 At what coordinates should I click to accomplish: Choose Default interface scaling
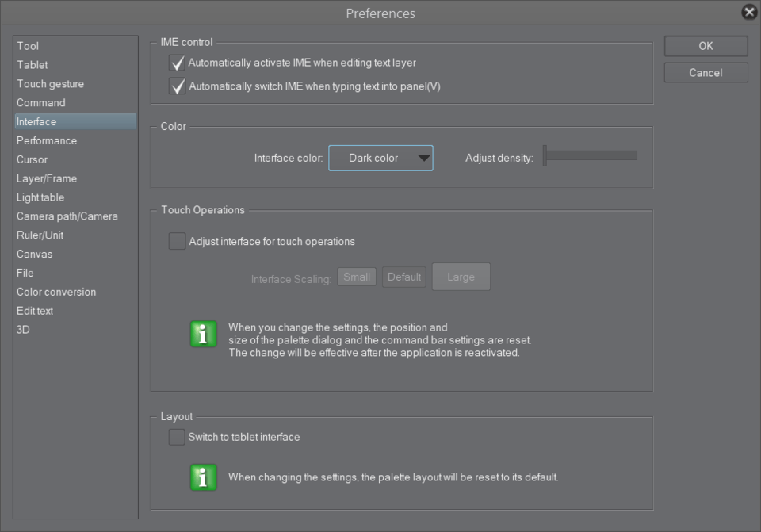pos(403,277)
